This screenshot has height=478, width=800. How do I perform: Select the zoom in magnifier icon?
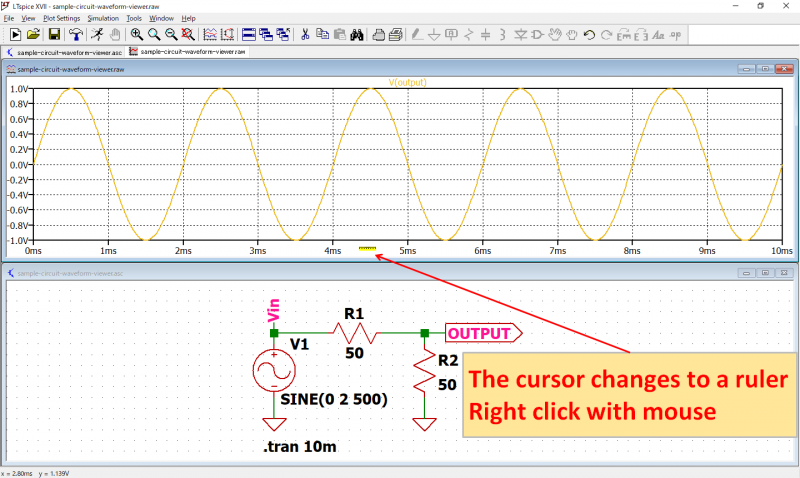[136, 35]
